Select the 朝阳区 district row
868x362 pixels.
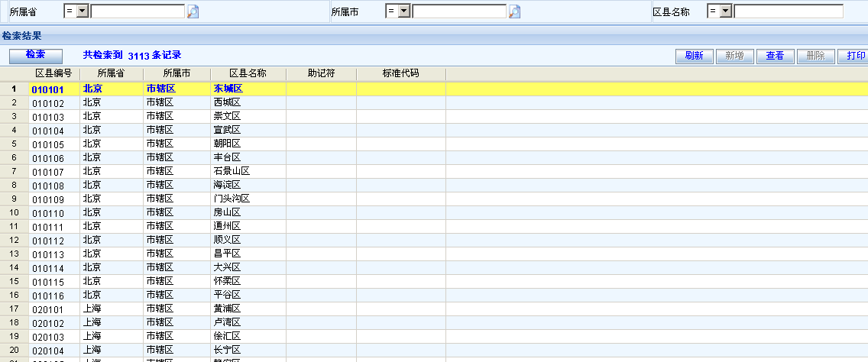point(227,144)
